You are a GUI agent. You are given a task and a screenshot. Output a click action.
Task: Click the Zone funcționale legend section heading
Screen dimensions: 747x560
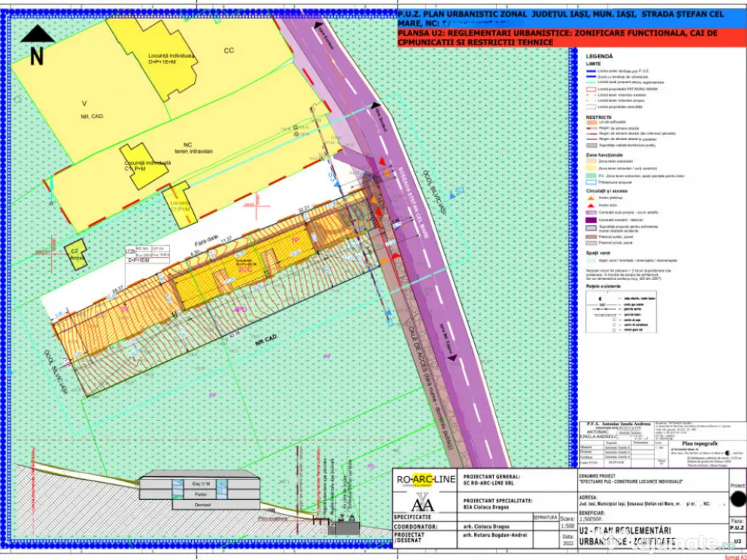604,155
